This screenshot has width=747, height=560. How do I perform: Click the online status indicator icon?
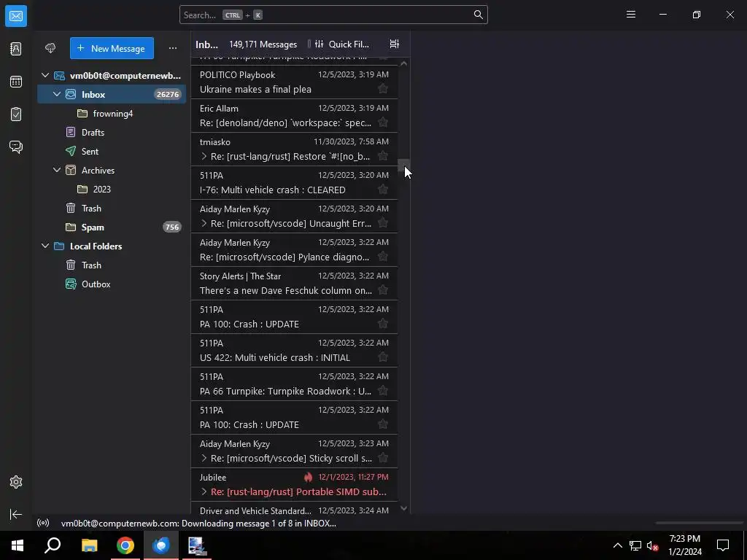coord(43,523)
